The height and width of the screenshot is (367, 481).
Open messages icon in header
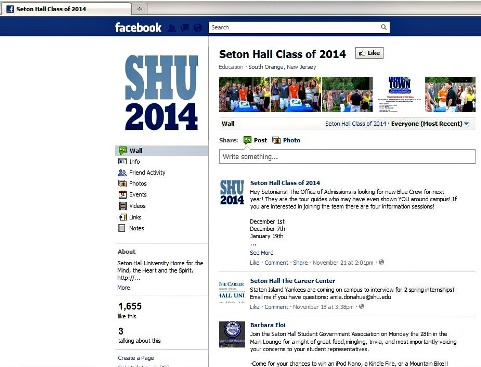click(x=185, y=28)
